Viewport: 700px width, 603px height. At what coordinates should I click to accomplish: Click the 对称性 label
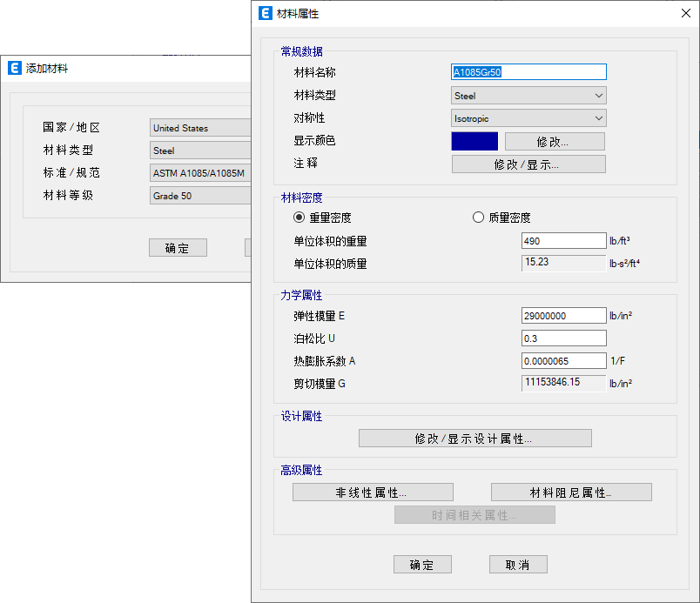click(x=309, y=117)
